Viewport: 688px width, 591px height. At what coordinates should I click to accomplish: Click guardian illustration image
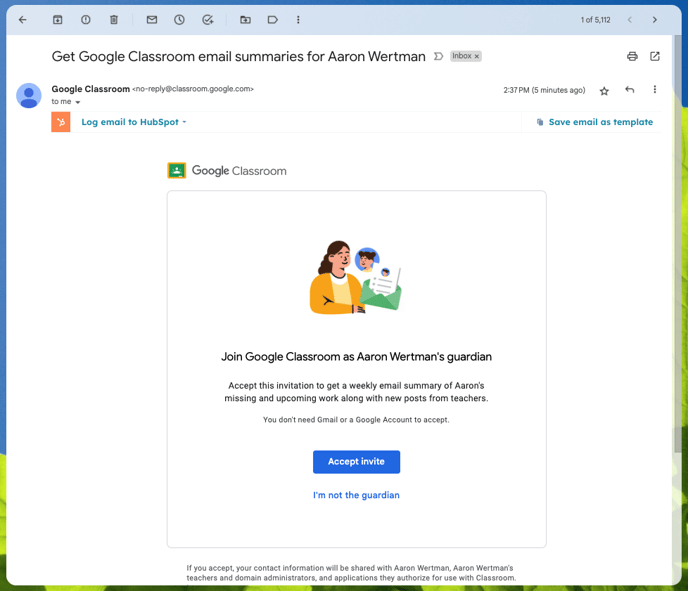356,277
